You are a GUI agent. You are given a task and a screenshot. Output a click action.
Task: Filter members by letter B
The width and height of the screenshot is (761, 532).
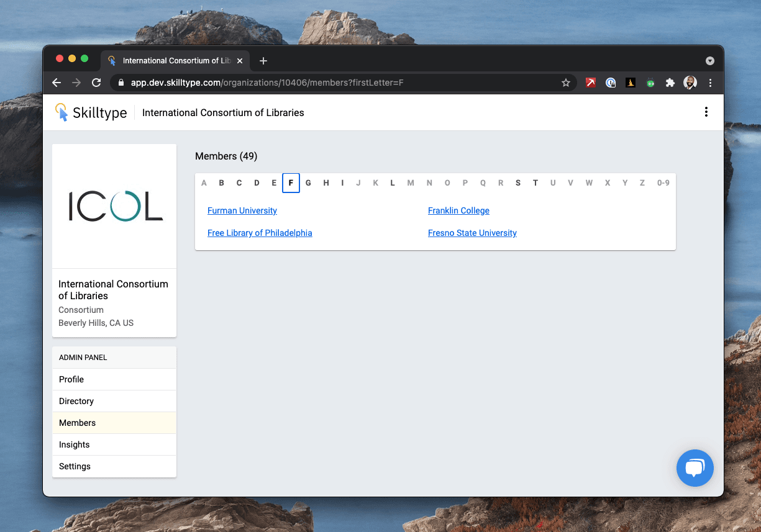coord(221,183)
